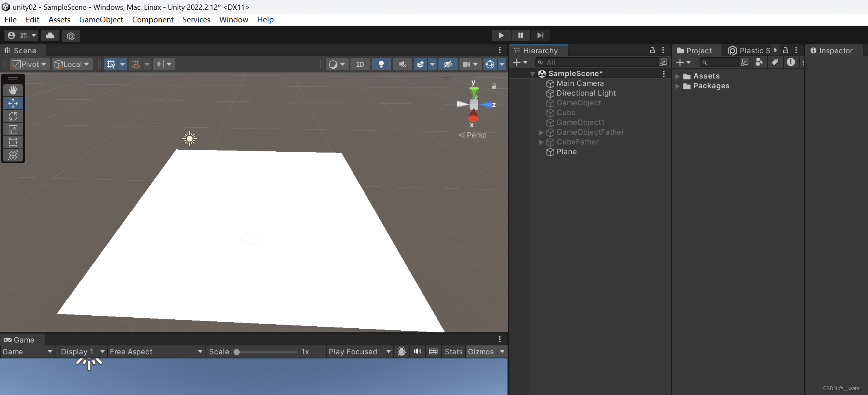
Task: Toggle Game view Gizmos
Action: pyautogui.click(x=481, y=352)
